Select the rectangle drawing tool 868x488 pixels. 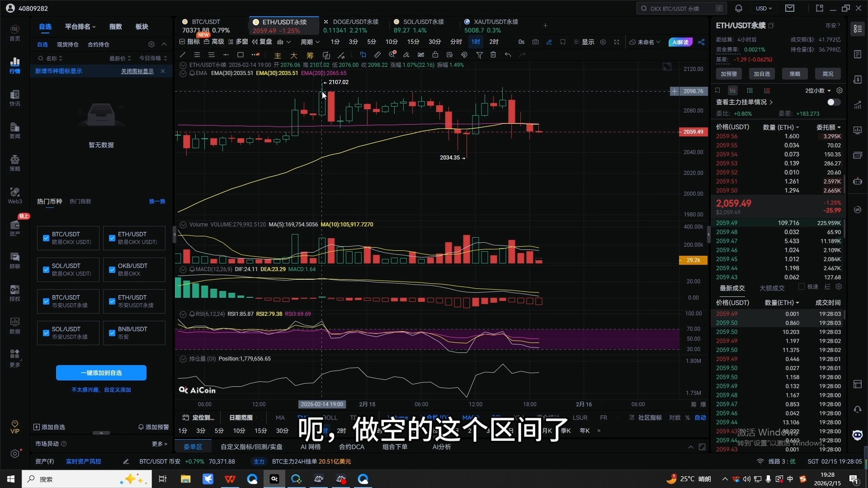pos(241,55)
